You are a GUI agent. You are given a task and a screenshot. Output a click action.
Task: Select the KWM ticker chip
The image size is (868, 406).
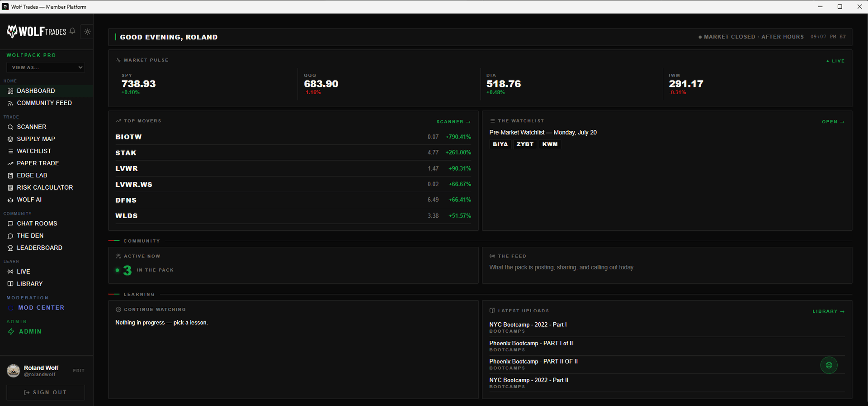click(550, 144)
